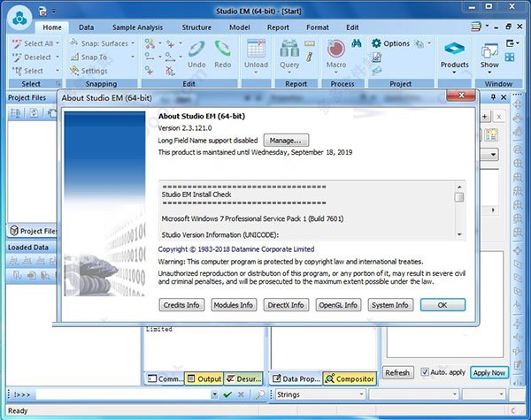Click the tile windows icon in Window group
The width and height of the screenshot is (531, 420).
pos(510,57)
